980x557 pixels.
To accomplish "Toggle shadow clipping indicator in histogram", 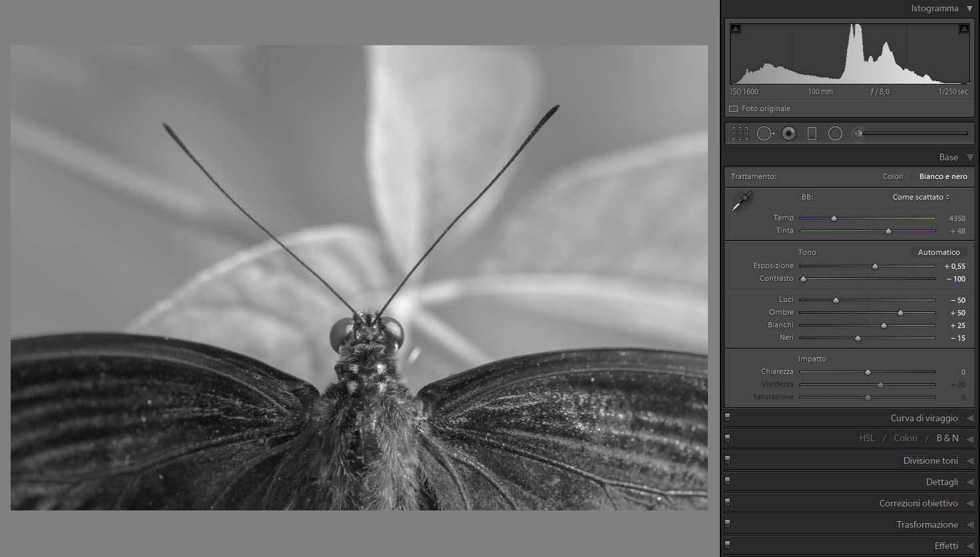I will pyautogui.click(x=735, y=29).
